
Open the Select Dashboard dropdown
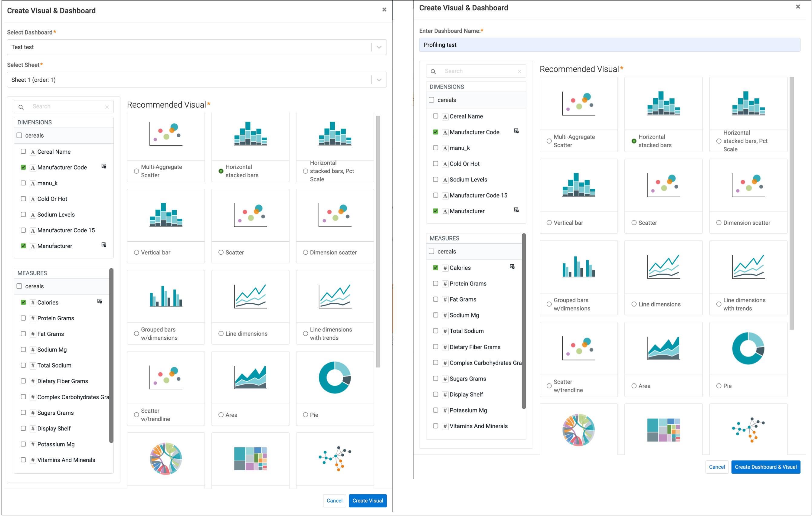197,47
